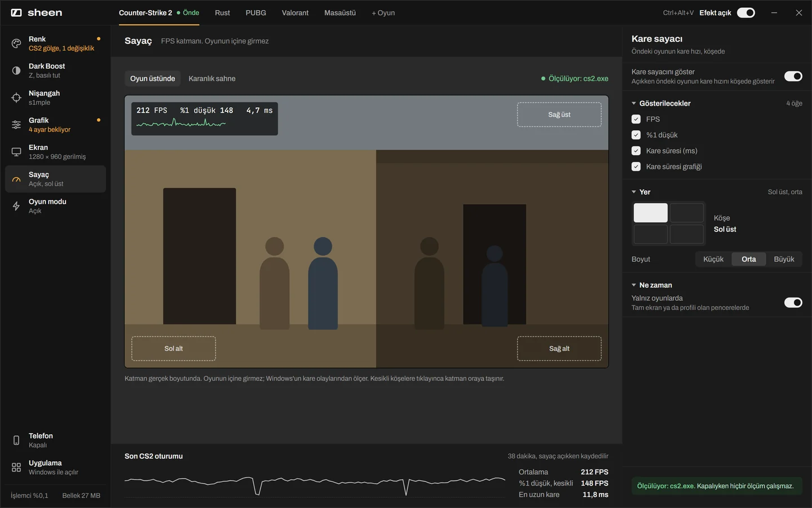Viewport: 812px width, 508px height.
Task: Pick the bottom-right cell in Yer grid
Action: click(x=687, y=234)
